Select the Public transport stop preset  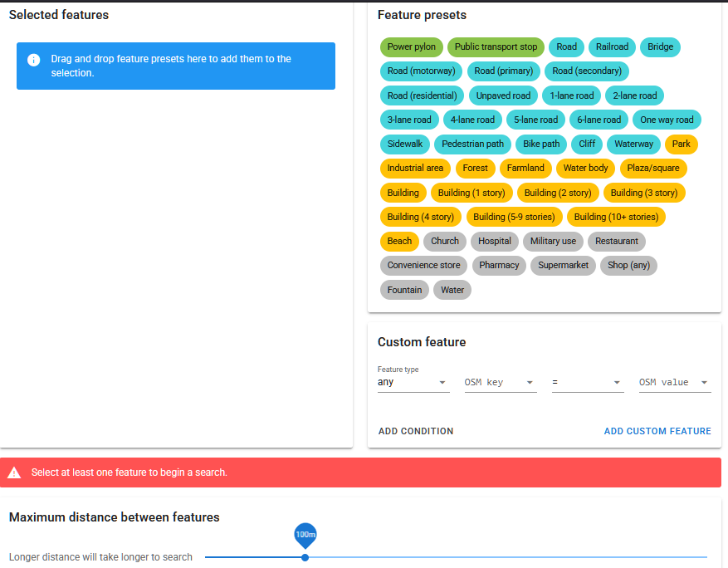point(496,47)
